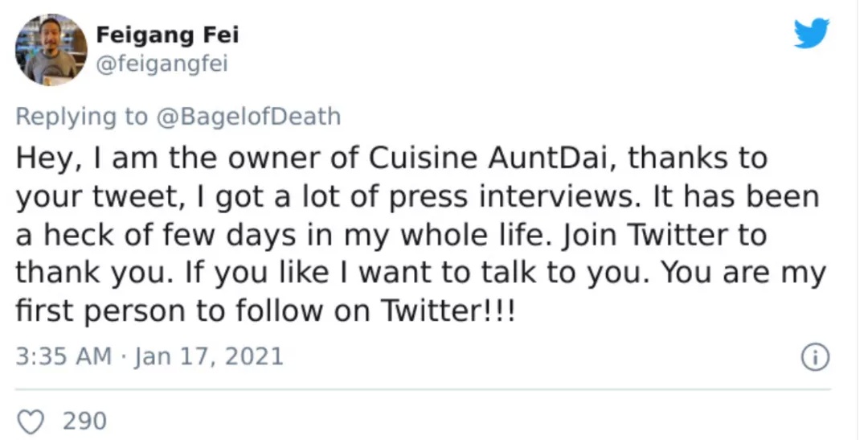Click 'first person to follow on Twitter!!!' line
Image resolution: width=868 pixels, height=440 pixels.
point(265,311)
